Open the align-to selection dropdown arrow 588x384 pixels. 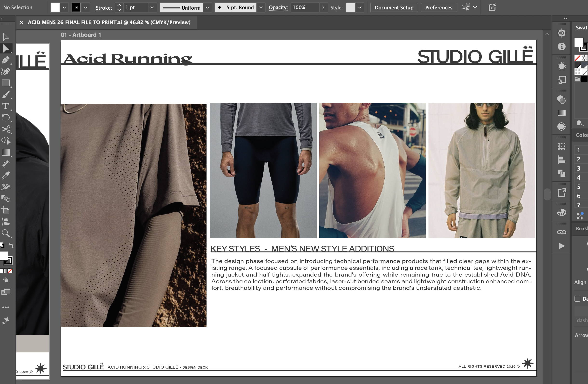475,7
